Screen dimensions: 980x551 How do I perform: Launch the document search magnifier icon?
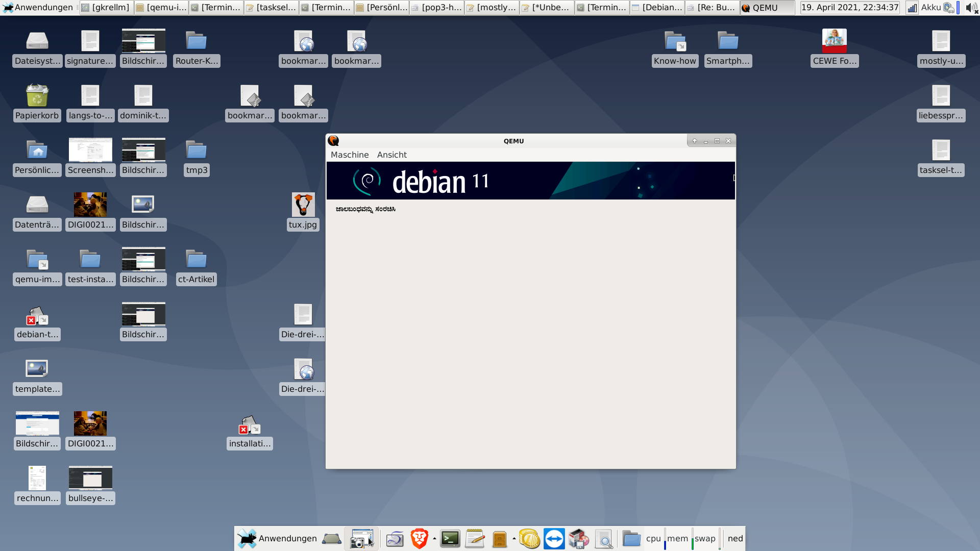[604, 539]
